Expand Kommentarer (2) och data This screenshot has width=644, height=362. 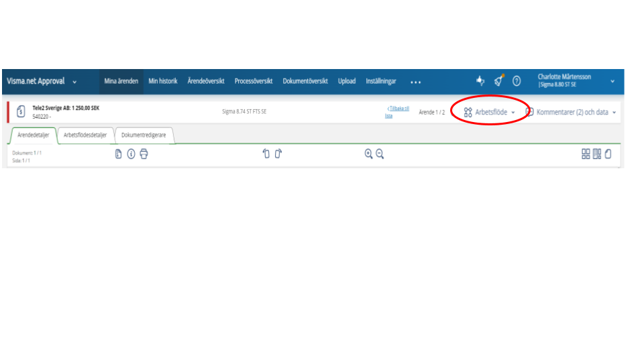[x=571, y=112]
